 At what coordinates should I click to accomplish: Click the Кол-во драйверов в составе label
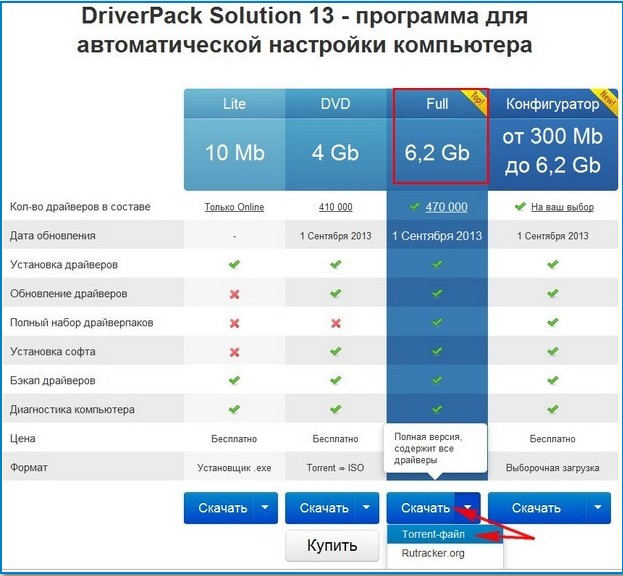point(80,207)
